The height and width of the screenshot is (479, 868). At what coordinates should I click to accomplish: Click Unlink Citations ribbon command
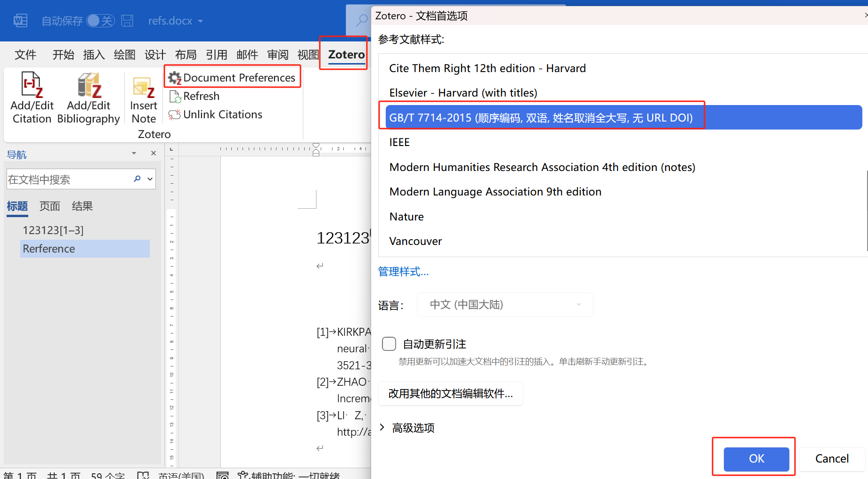pos(216,114)
